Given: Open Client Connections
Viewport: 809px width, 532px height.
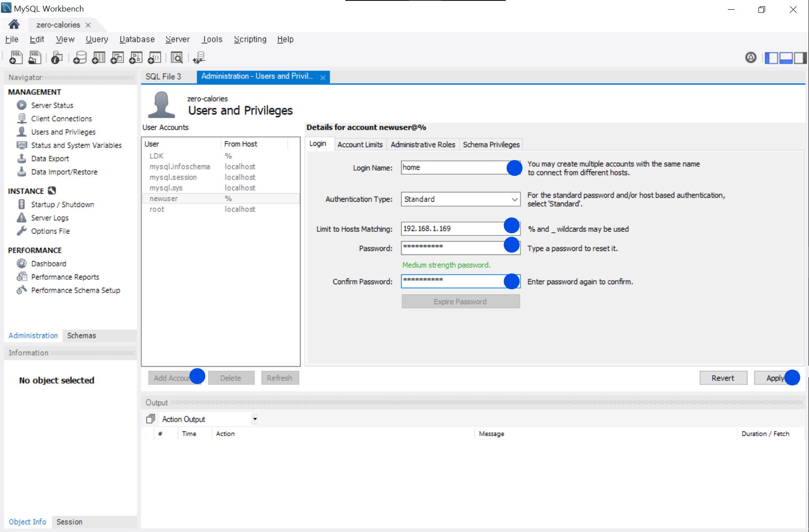Looking at the screenshot, I should pos(62,118).
